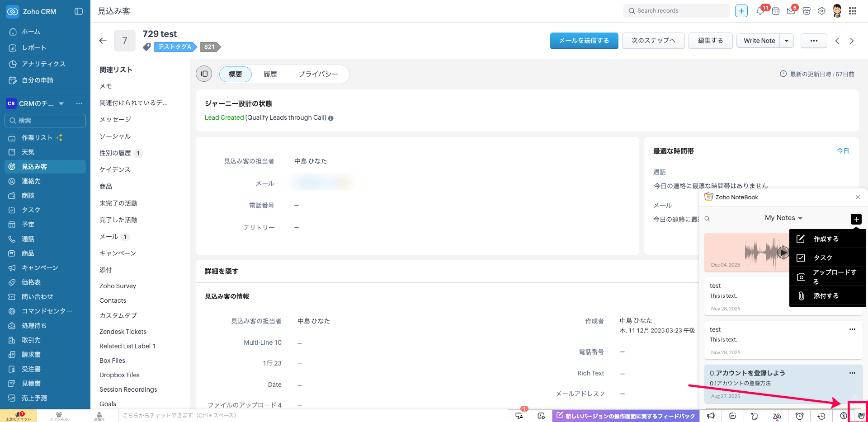Open the Zoho apps grid launcher

pyautogui.click(x=853, y=11)
